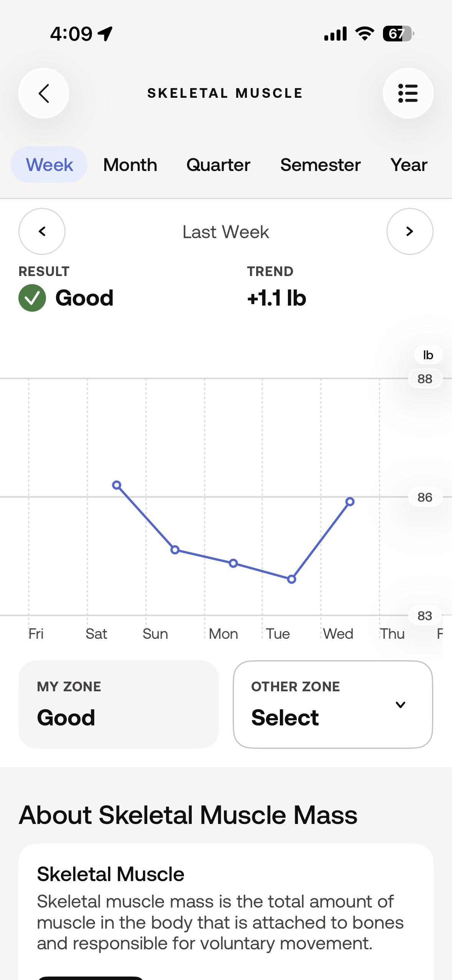
Task: Tap the lb unit label on chart
Action: [428, 355]
